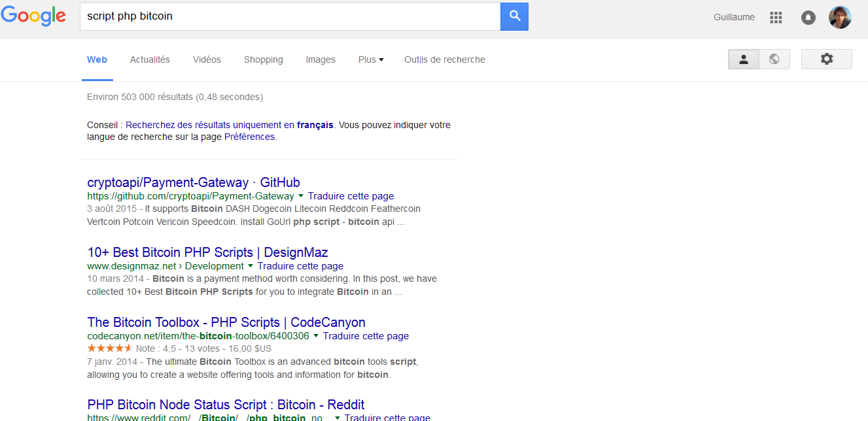Open the account profile picture
The width and height of the screenshot is (868, 421).
tap(840, 18)
